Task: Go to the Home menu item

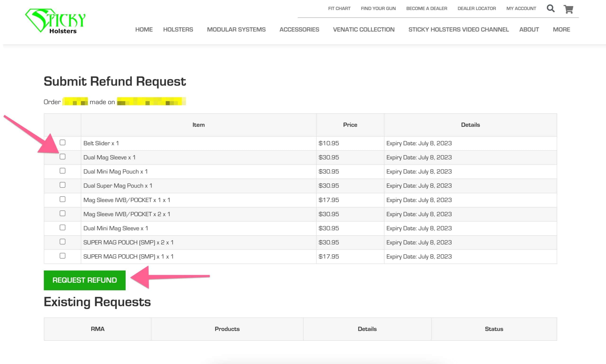Action: click(144, 29)
